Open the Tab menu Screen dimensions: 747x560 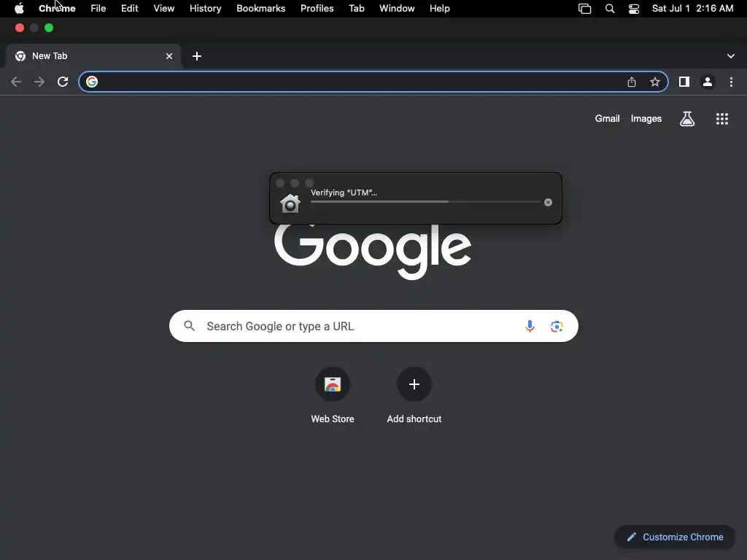point(356,9)
